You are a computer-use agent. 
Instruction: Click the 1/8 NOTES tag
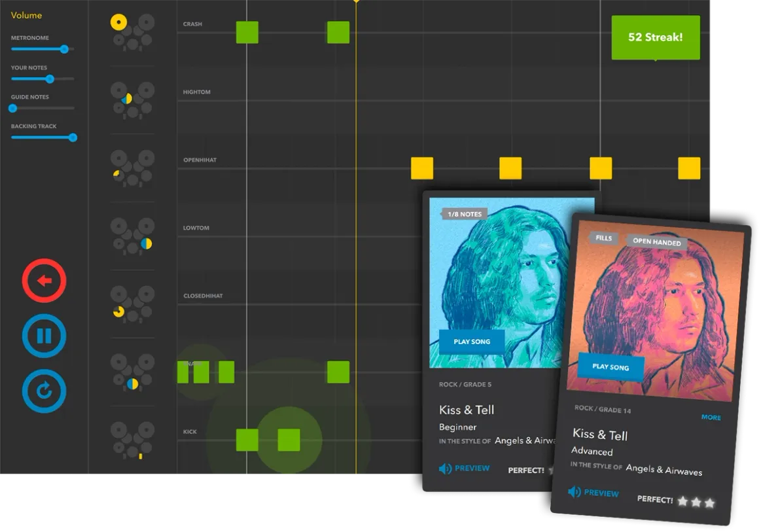(464, 214)
